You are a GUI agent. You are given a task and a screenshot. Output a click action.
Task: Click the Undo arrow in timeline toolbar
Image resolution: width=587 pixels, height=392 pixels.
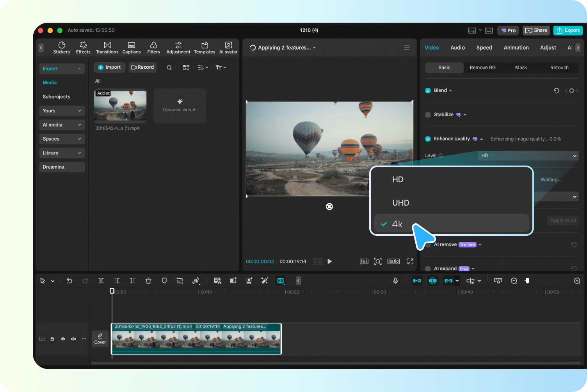coord(69,281)
